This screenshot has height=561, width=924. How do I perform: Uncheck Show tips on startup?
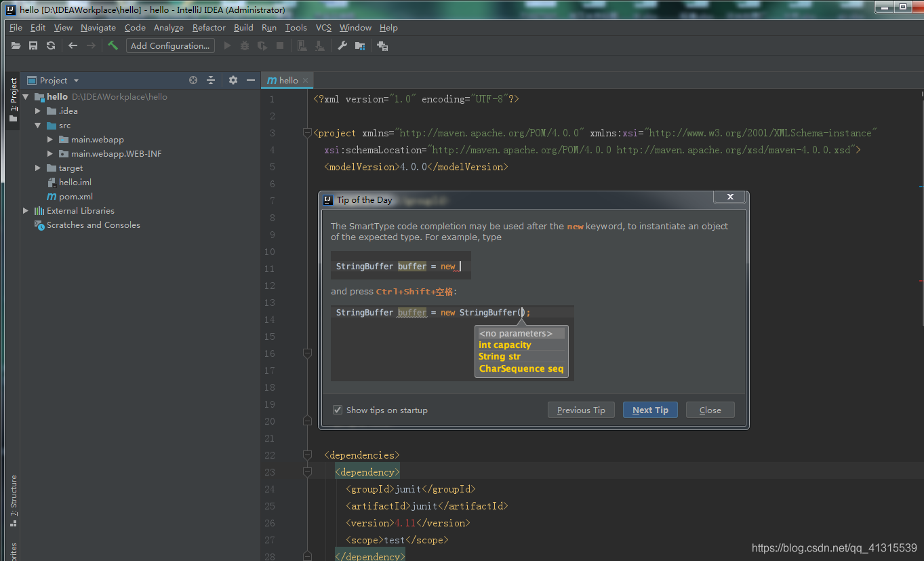coord(338,410)
